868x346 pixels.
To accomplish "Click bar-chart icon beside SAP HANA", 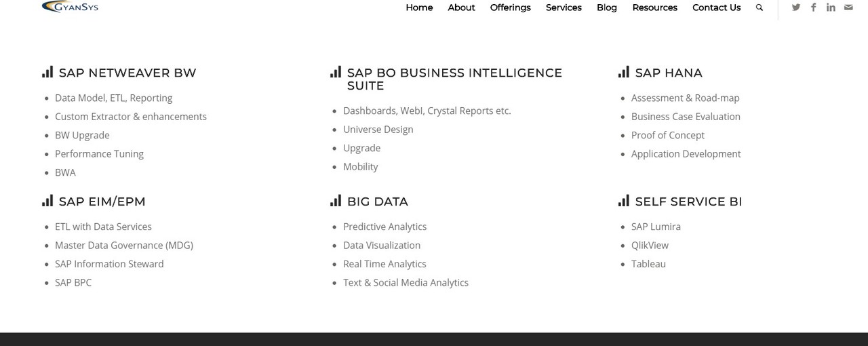I will pyautogui.click(x=624, y=72).
